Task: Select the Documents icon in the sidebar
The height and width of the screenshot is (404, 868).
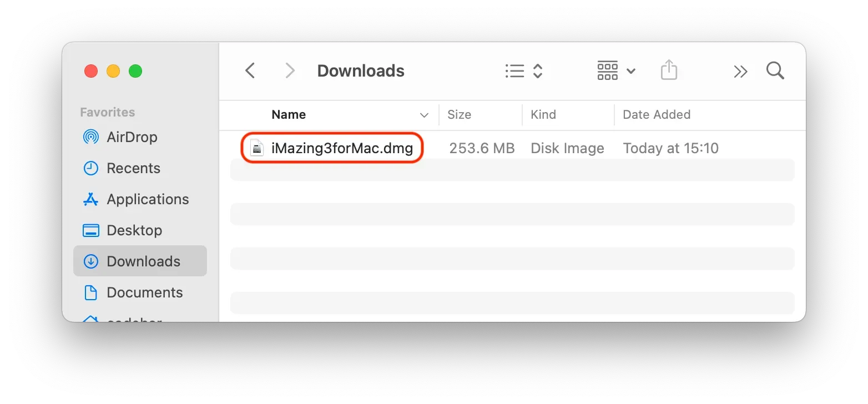Action: [x=90, y=292]
